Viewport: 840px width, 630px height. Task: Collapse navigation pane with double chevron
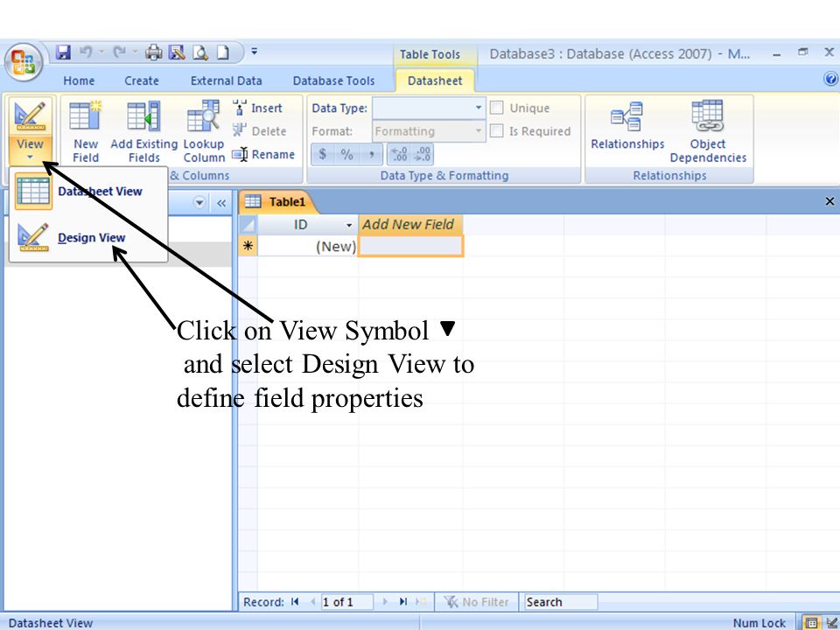[x=221, y=203]
